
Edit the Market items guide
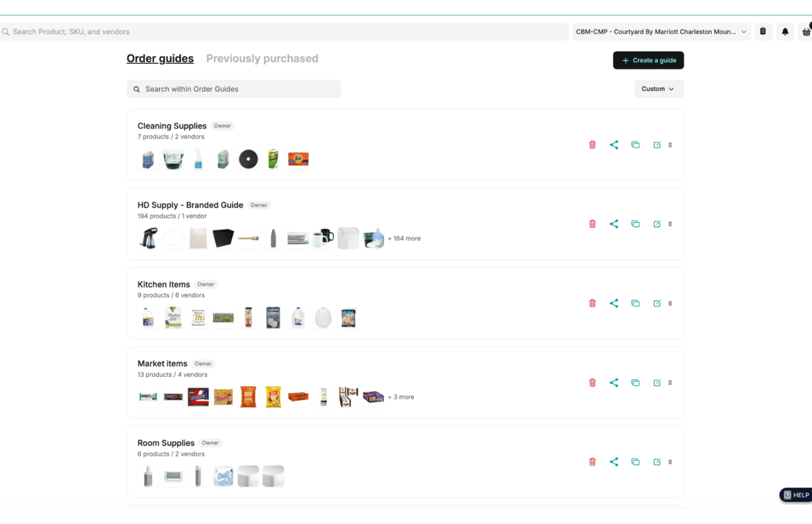click(x=657, y=382)
